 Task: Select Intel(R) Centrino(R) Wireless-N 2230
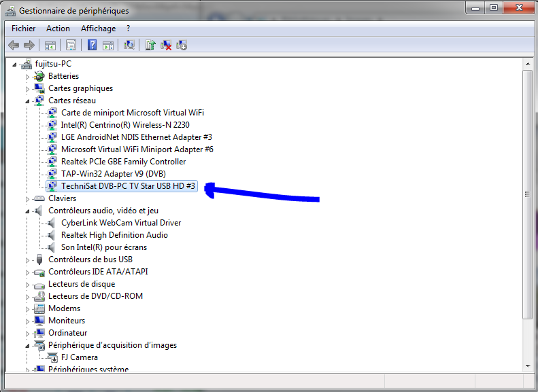(125, 125)
